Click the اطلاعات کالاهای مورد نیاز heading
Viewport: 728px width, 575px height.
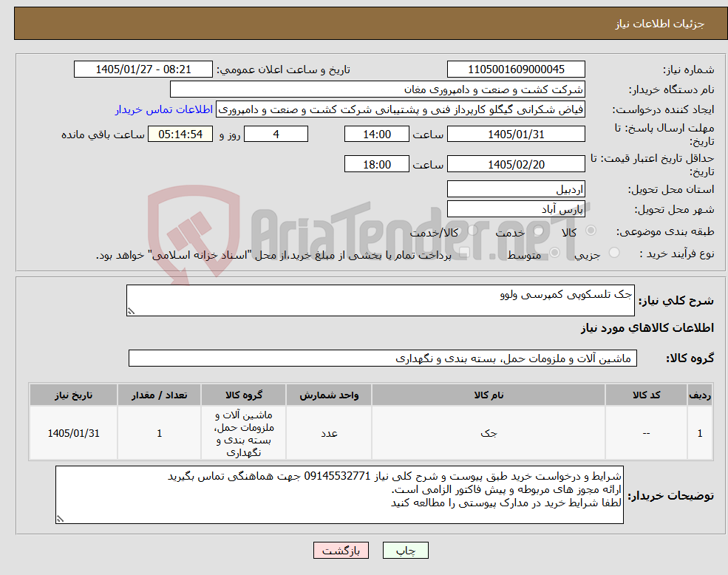click(x=647, y=328)
